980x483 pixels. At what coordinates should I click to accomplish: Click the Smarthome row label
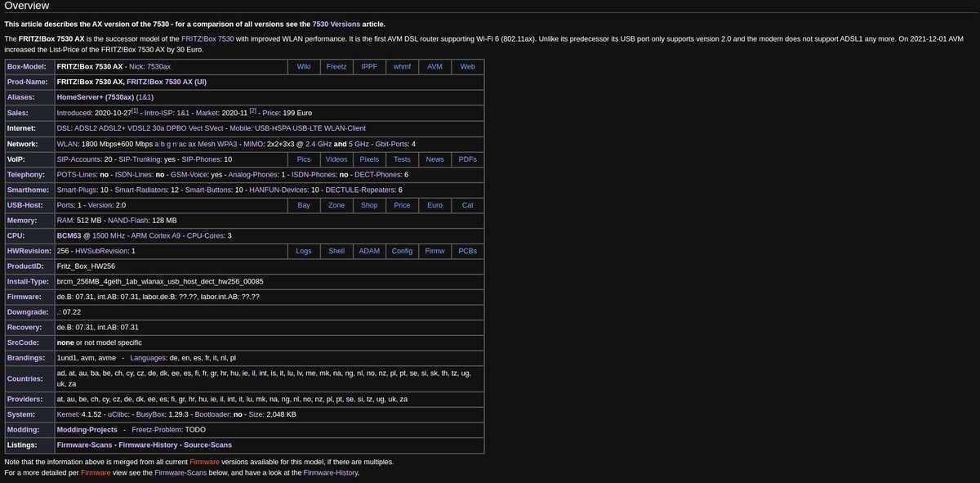pos(28,190)
